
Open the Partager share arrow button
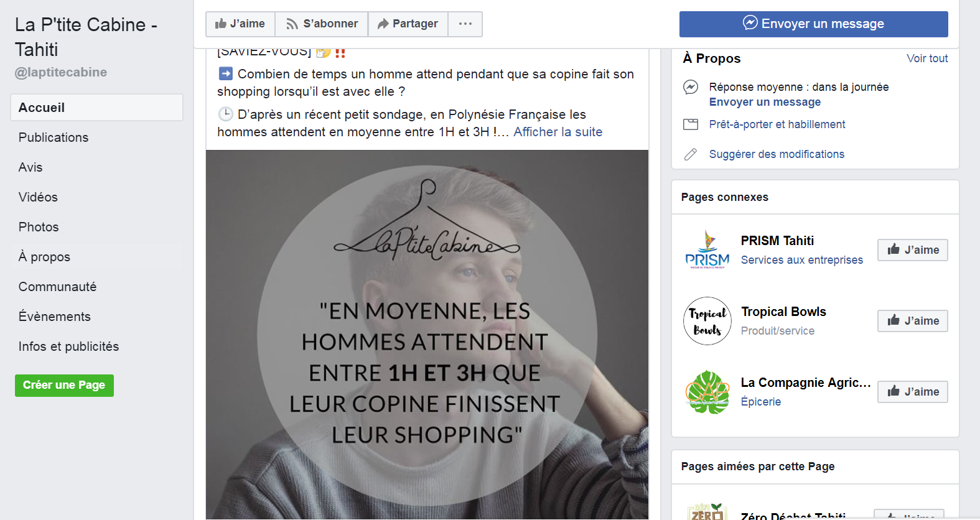coord(408,24)
